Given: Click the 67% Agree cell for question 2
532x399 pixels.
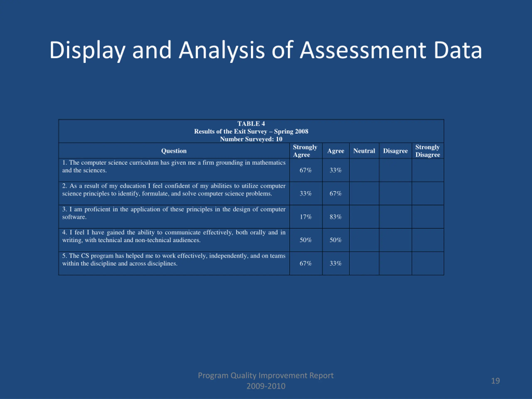Looking at the screenshot, I should [335, 193].
